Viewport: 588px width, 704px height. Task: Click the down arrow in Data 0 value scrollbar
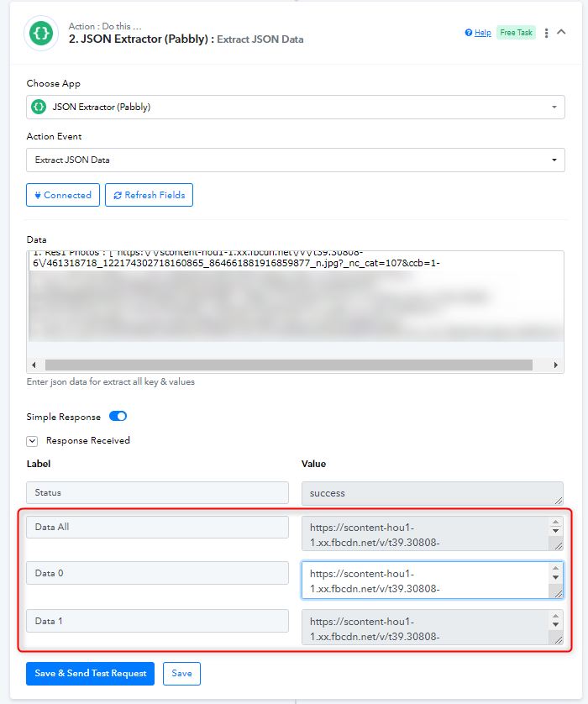556,577
